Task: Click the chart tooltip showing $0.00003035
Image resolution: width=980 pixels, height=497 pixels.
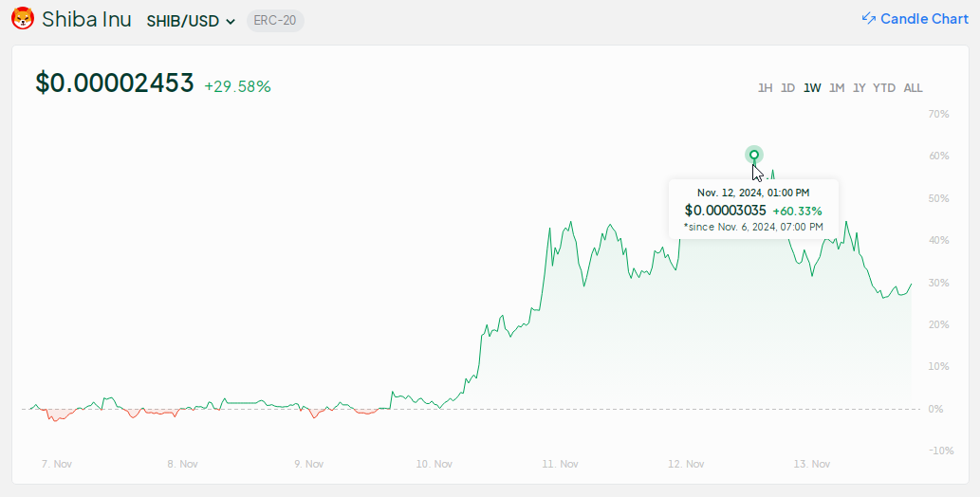Action: 754,209
